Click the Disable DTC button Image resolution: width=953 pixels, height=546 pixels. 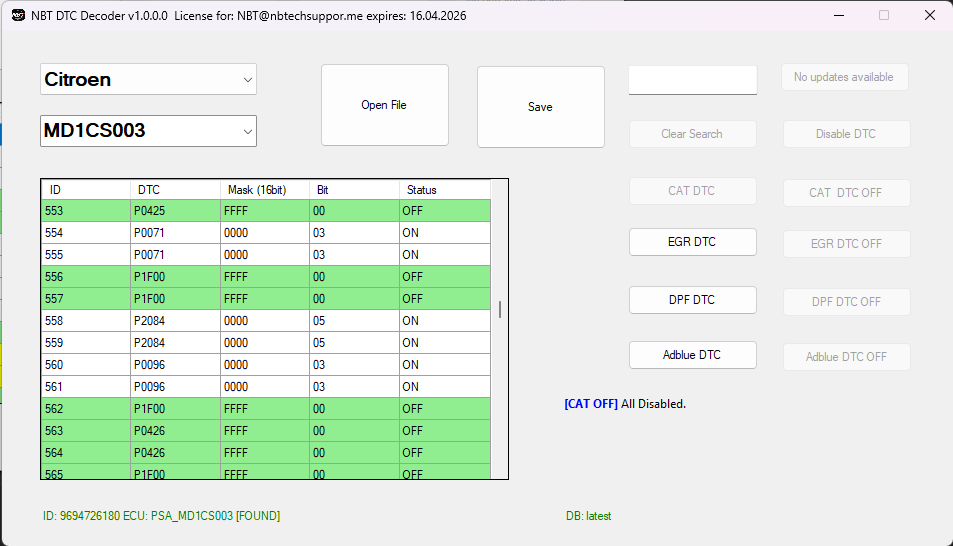click(x=846, y=134)
